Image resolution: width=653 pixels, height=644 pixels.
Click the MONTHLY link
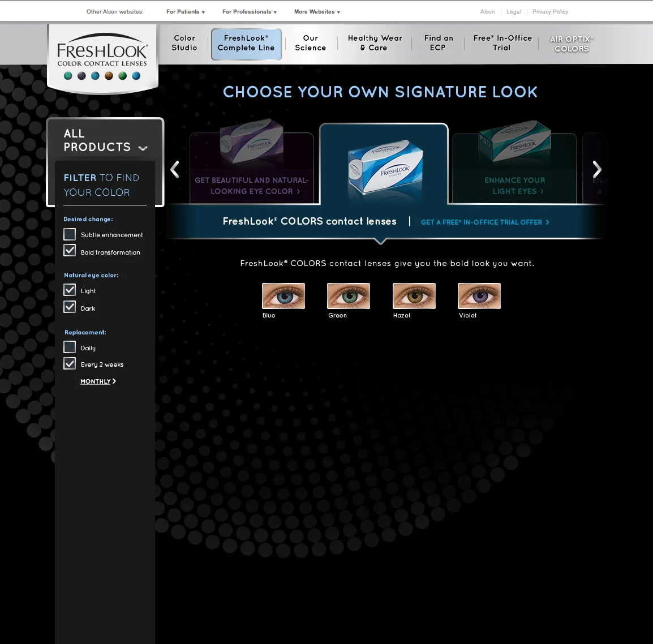point(98,381)
